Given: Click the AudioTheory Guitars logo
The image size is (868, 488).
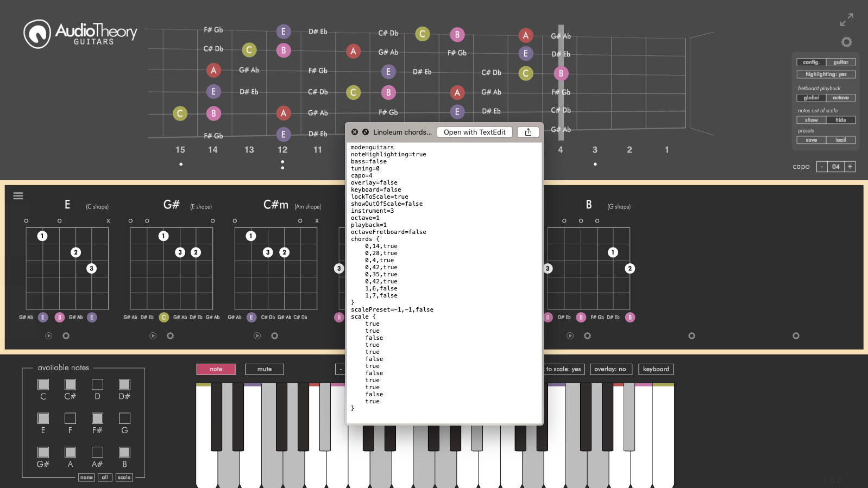Looking at the screenshot, I should click(x=80, y=34).
